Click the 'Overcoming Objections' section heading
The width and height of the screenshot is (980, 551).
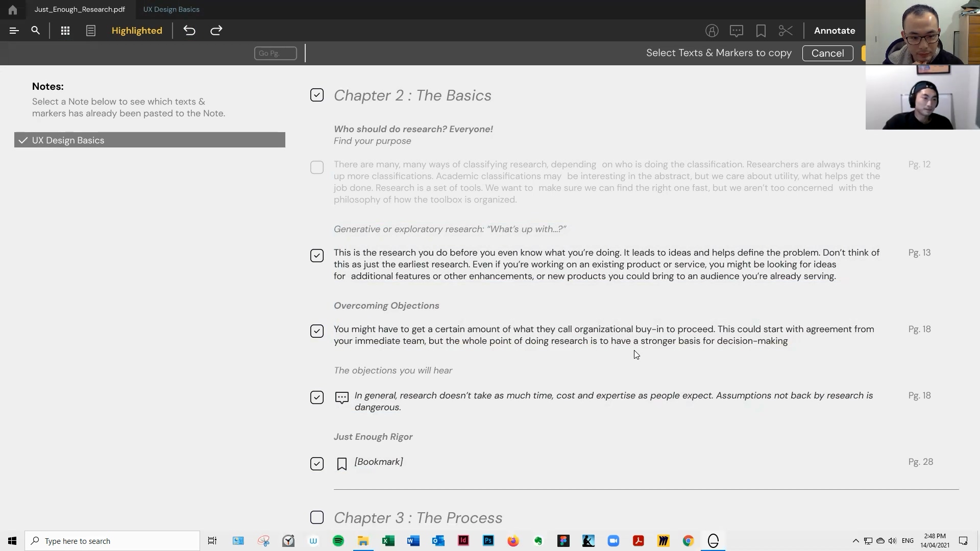click(386, 306)
